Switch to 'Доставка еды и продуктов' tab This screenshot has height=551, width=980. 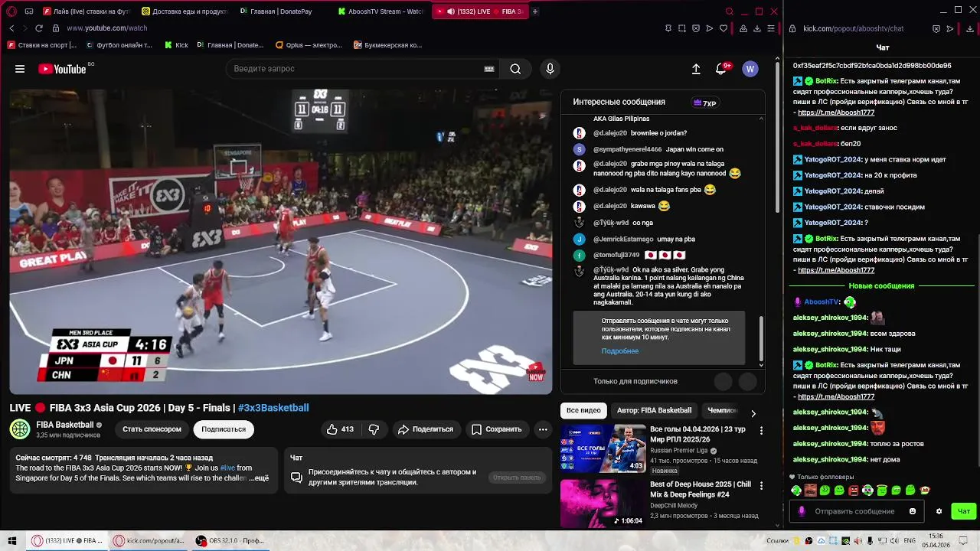185,11
